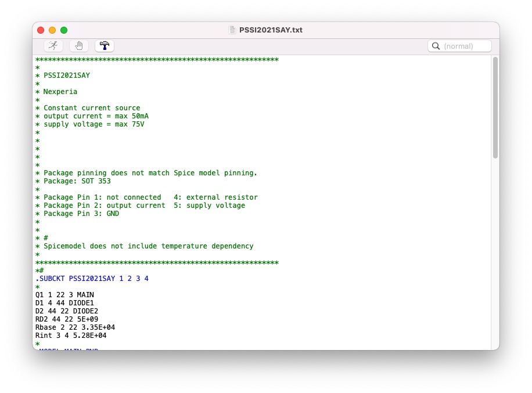Image resolution: width=532 pixels, height=393 pixels.
Task: Click the '* Nexperia' comment line
Action: (56, 92)
